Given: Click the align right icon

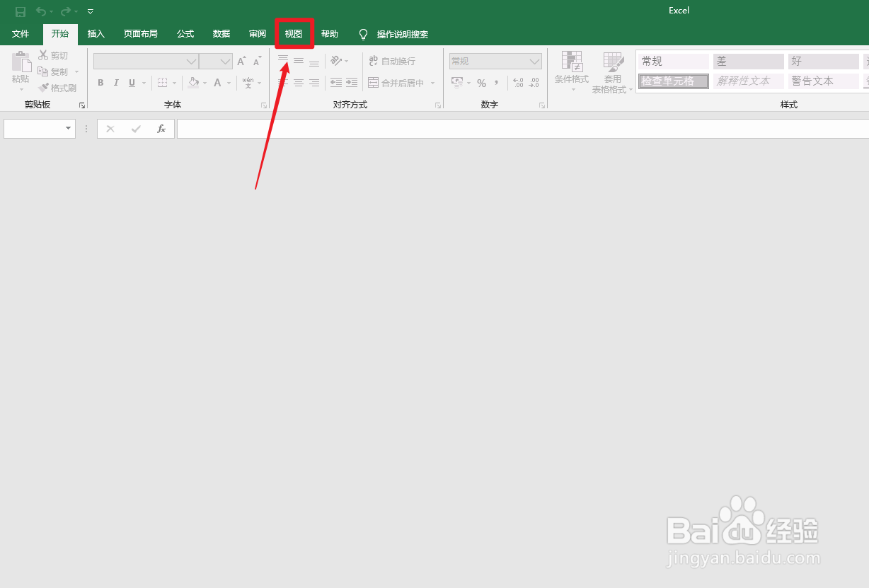Looking at the screenshot, I should (314, 83).
